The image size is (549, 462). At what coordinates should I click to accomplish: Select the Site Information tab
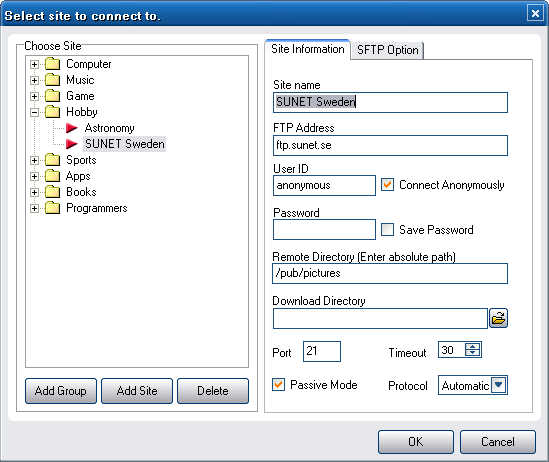308,49
